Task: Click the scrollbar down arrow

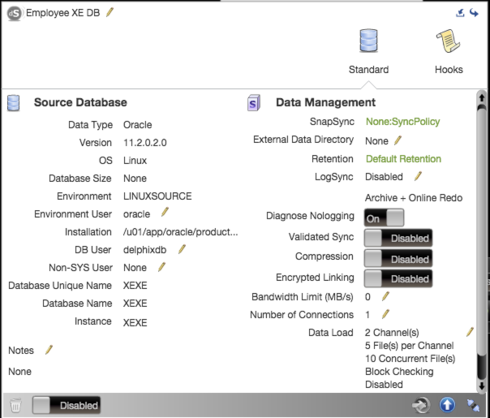Action: tap(482, 386)
